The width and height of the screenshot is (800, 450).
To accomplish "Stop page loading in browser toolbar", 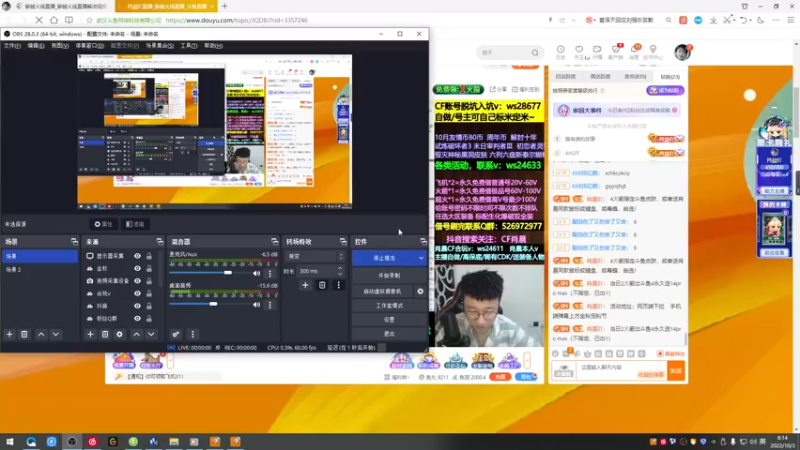I will [39, 20].
